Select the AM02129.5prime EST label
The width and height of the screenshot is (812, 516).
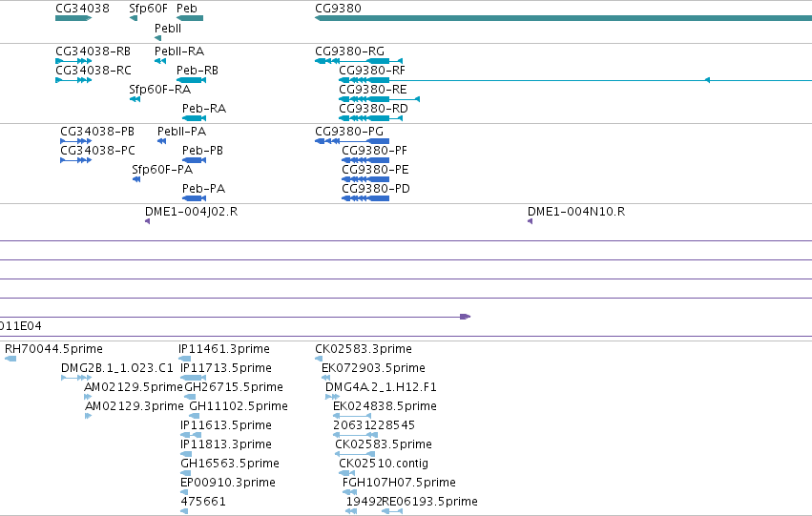click(133, 387)
